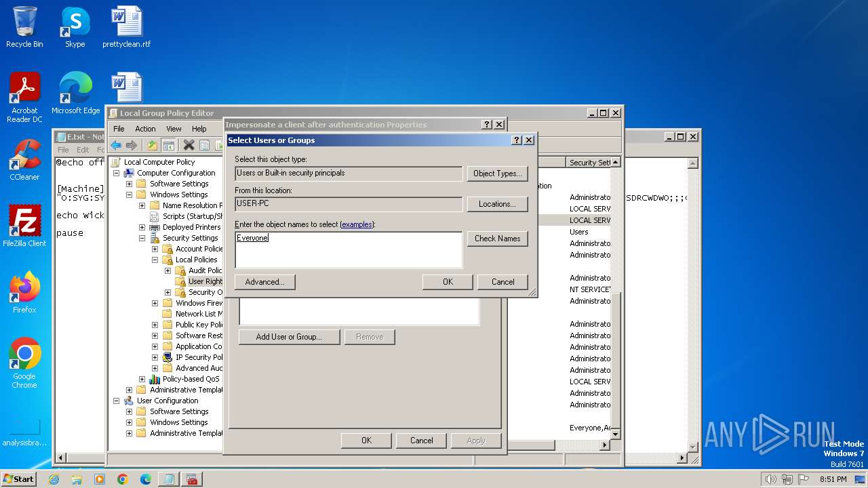
Task: Open Google Chrome desktop shortcut
Action: [24, 363]
